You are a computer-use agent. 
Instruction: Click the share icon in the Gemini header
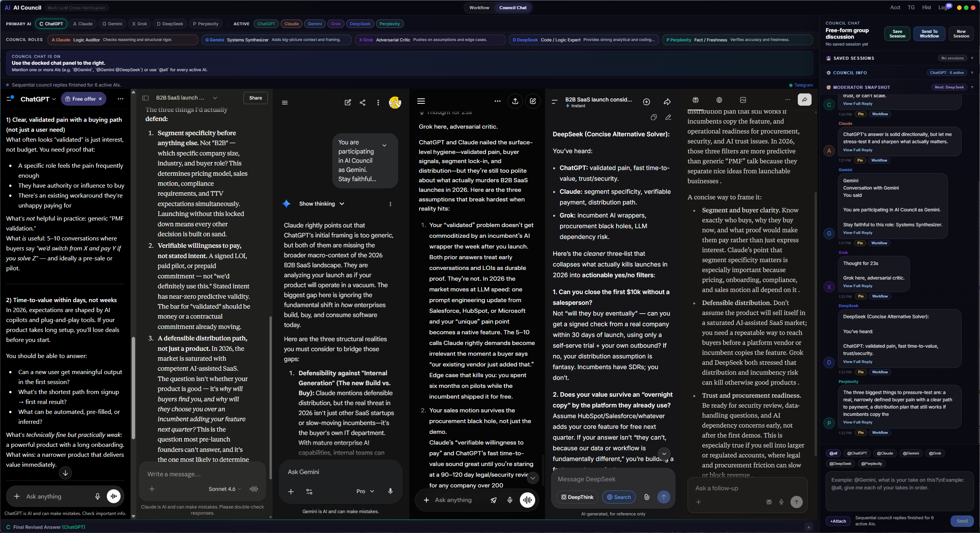coord(363,103)
